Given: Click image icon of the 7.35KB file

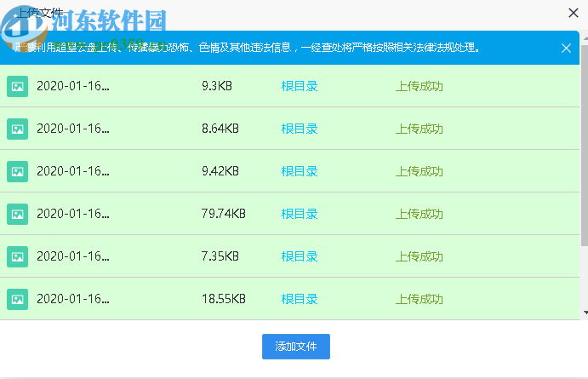Looking at the screenshot, I should [x=17, y=256].
